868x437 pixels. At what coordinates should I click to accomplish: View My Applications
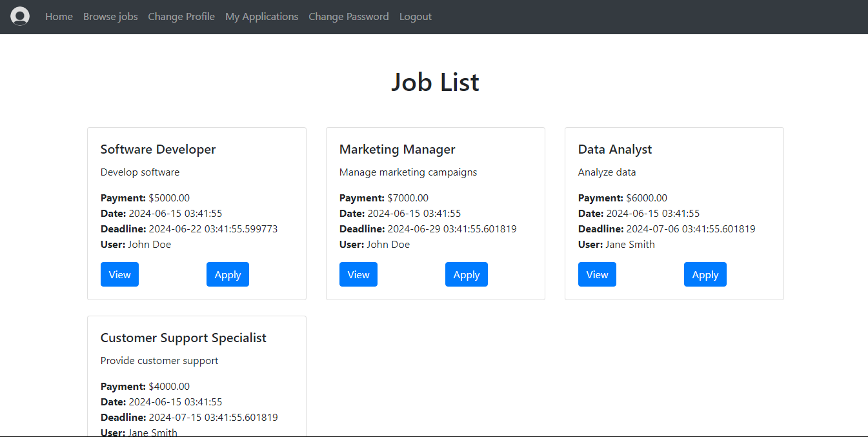(261, 17)
